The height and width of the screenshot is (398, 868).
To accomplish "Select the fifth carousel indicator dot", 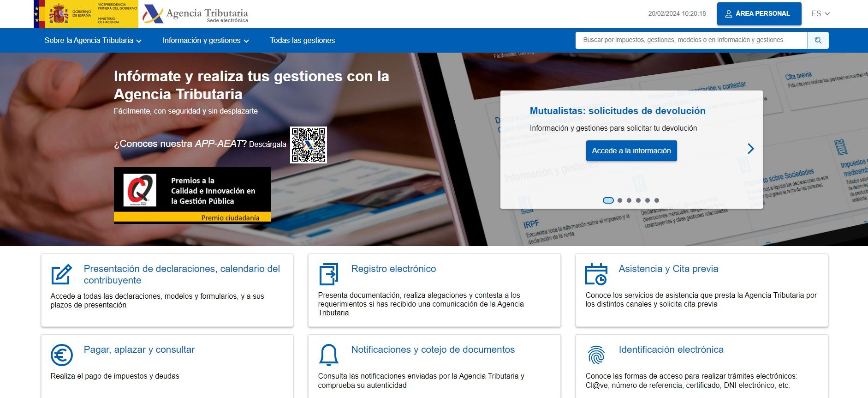I will [x=648, y=200].
